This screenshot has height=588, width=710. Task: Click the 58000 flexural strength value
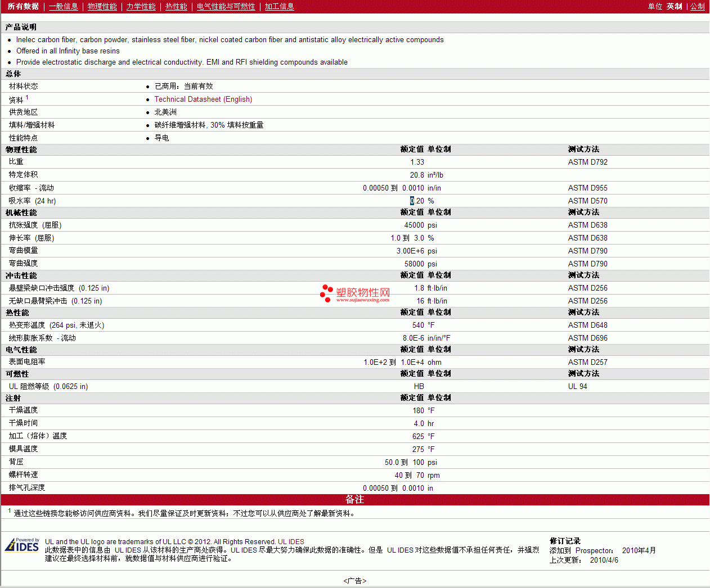click(415, 264)
